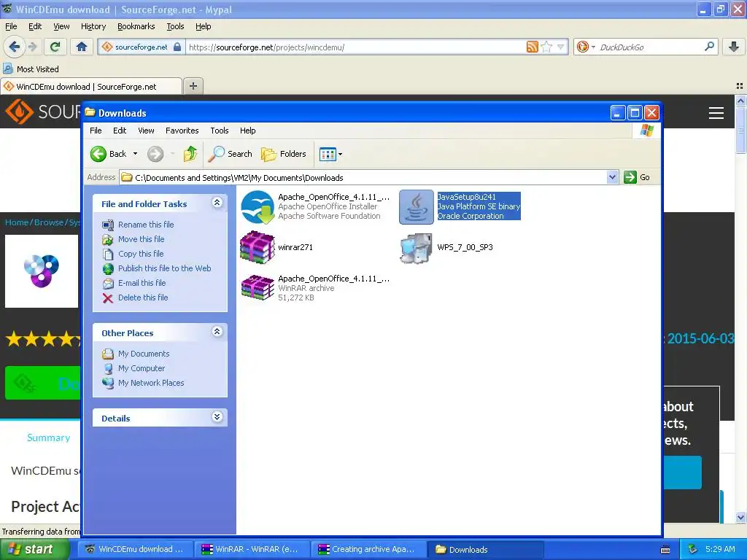Click Publish this file to the Web
Viewport: 747px width, 560px height.
[x=164, y=268]
